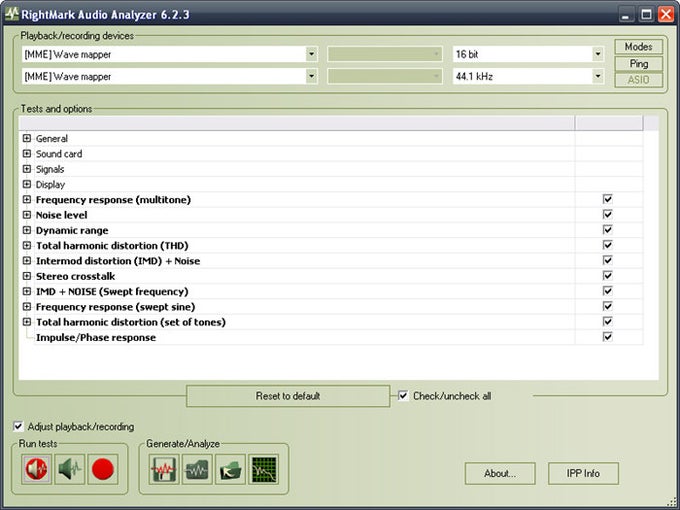Expand Total harmonic distortion (THD) node

tap(27, 245)
